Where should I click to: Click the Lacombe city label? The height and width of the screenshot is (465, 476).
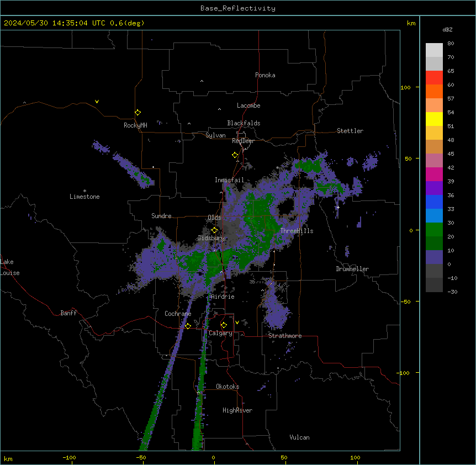tap(248, 105)
